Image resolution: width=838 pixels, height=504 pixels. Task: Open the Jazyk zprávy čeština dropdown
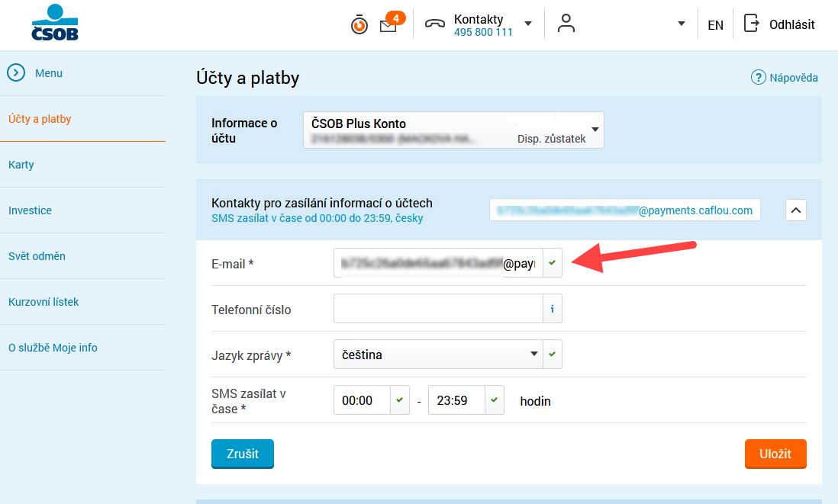(x=437, y=355)
